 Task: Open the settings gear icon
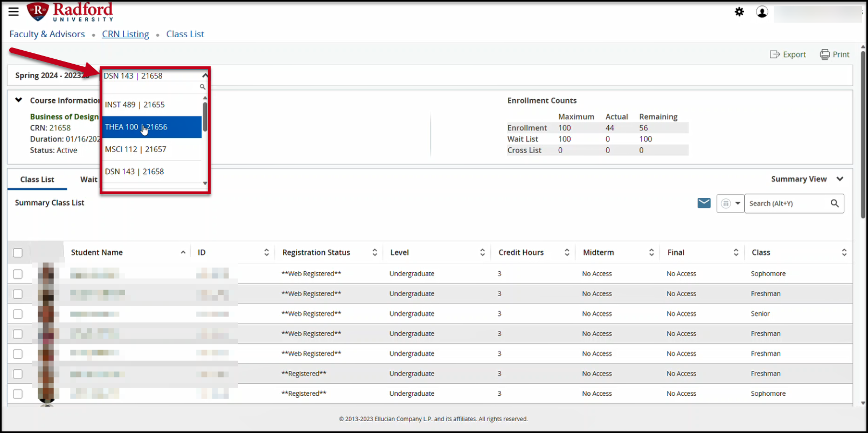[x=739, y=12]
